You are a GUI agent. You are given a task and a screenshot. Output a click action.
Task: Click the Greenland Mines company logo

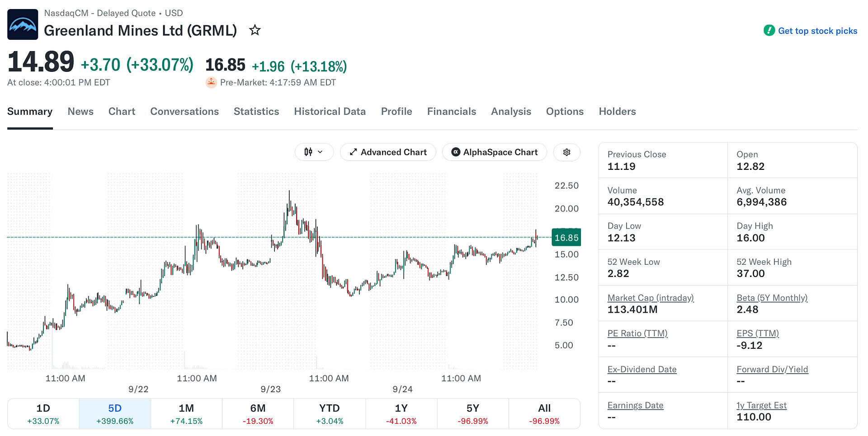coord(23,24)
